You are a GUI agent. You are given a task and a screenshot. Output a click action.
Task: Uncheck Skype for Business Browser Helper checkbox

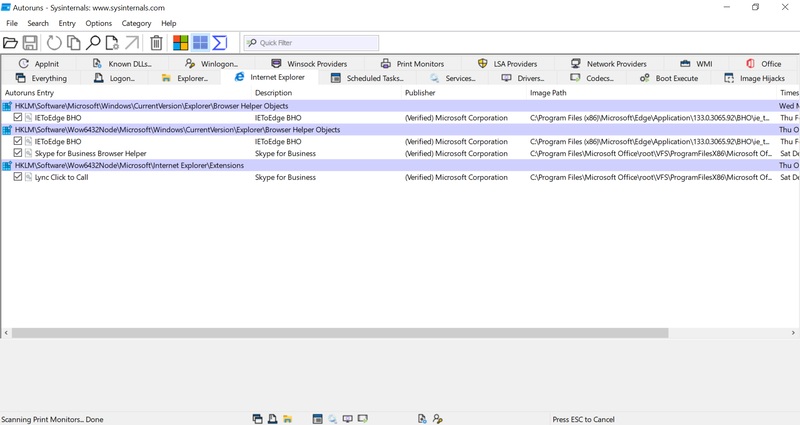point(18,153)
